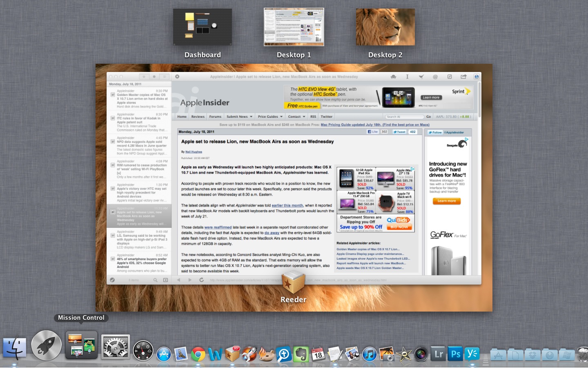Mark all as read checkmark in Reeder
This screenshot has width=588, height=368.
[112, 280]
